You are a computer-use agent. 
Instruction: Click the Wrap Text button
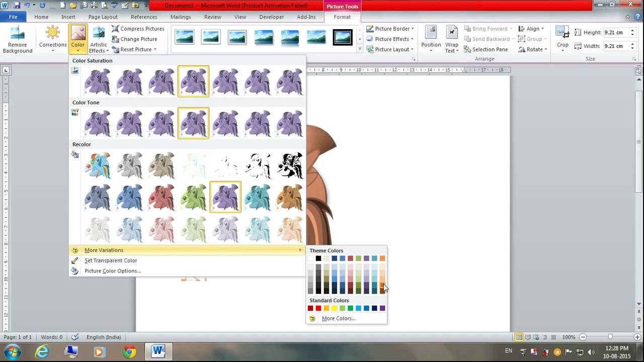pos(452,40)
